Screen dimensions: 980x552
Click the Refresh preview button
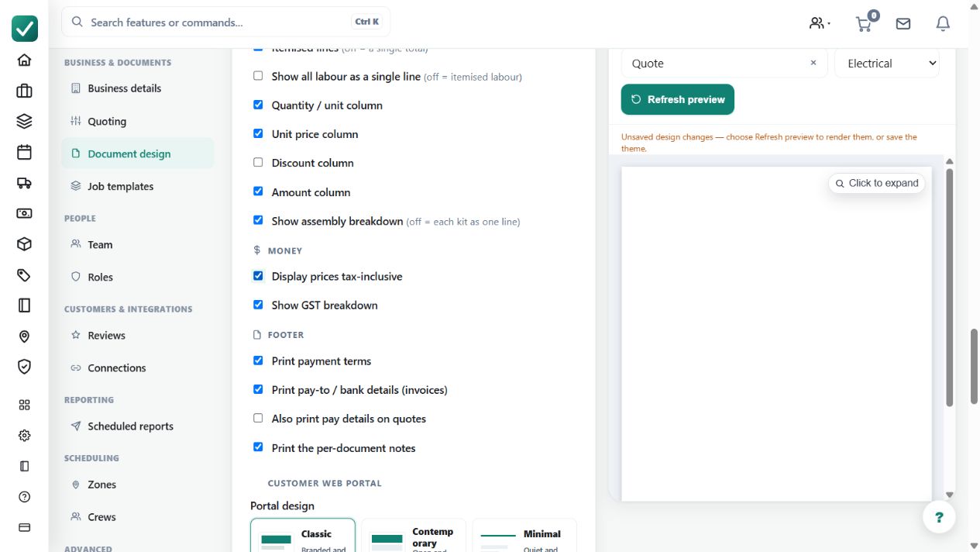click(677, 99)
